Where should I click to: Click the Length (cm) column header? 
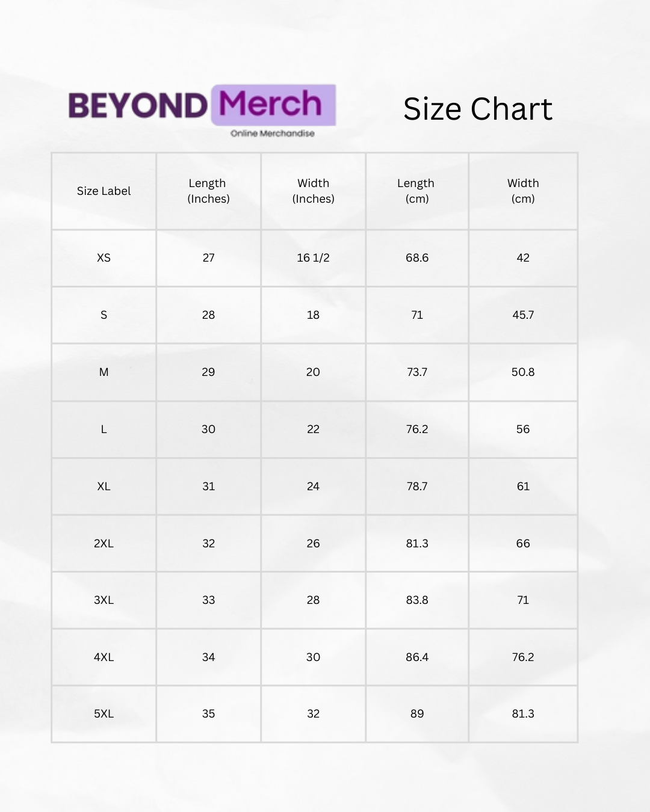pos(416,191)
